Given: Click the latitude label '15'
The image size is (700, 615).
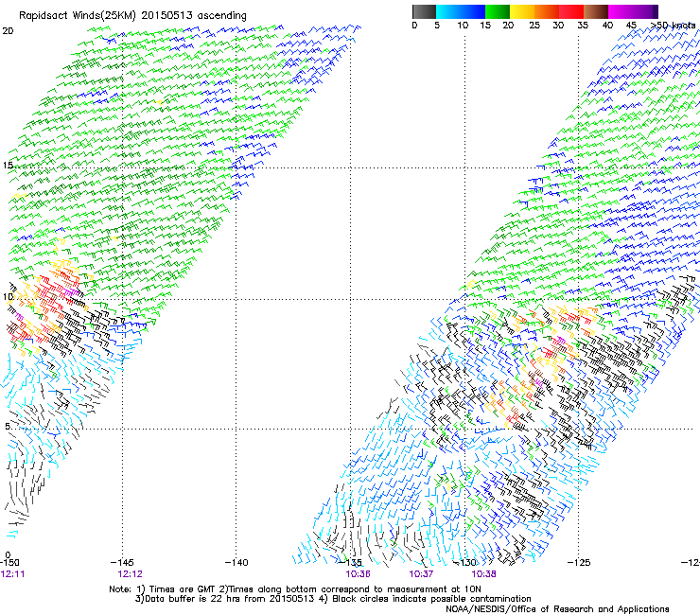Looking at the screenshot, I should point(8,166).
